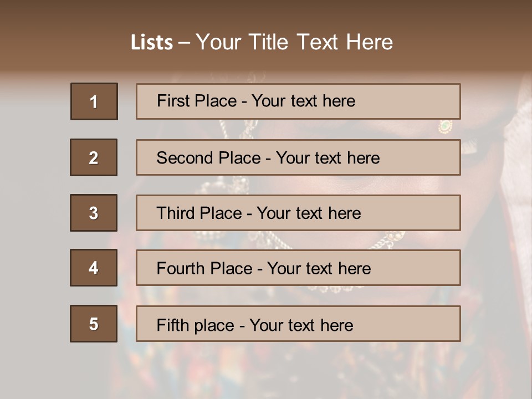Click 'Your text here' in the Second Place row
The height and width of the screenshot is (399, 532).
coord(328,158)
